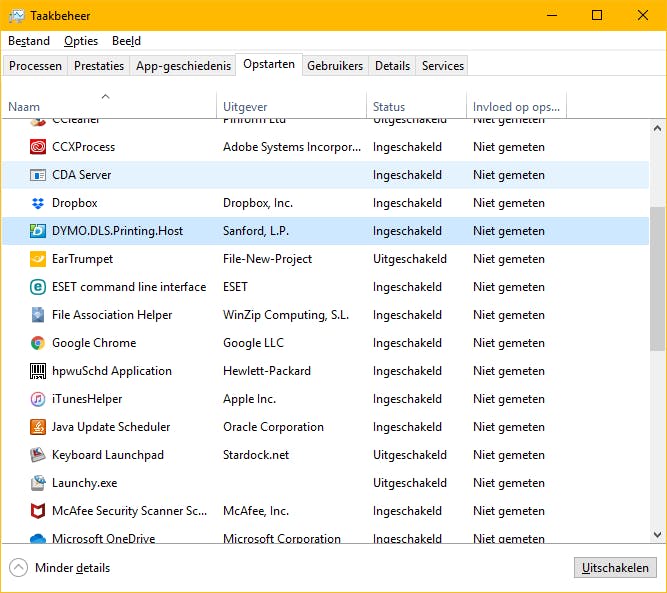Screen dimensions: 667x593
Task: Select the ESET command line interface icon
Action: [38, 287]
